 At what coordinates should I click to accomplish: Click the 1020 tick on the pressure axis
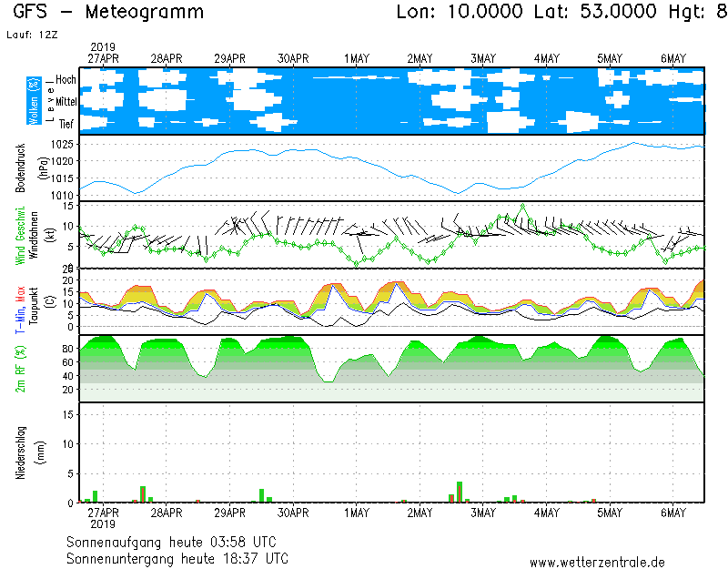pos(62,161)
